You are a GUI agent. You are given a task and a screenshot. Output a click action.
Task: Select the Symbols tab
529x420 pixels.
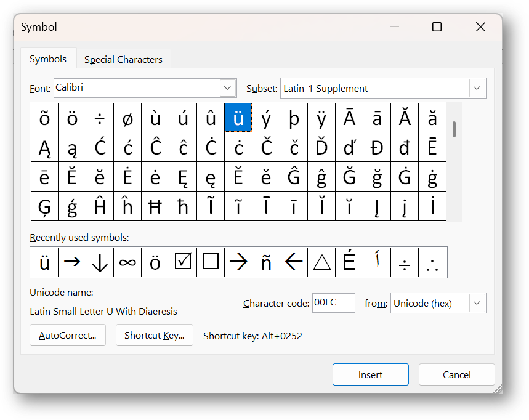pos(48,59)
